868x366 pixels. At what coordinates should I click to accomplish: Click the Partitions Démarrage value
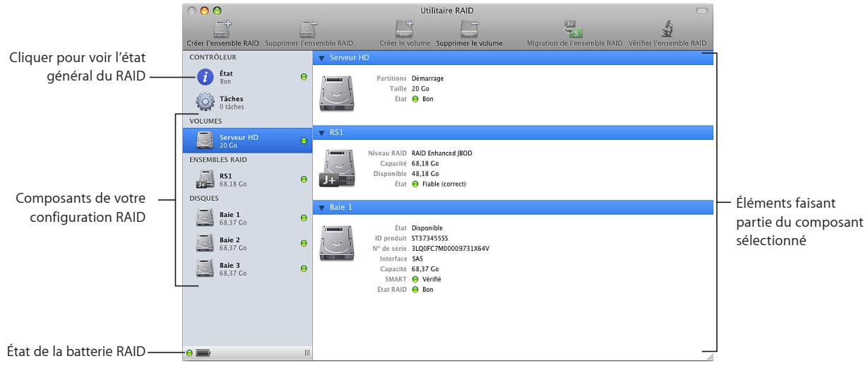coord(427,78)
